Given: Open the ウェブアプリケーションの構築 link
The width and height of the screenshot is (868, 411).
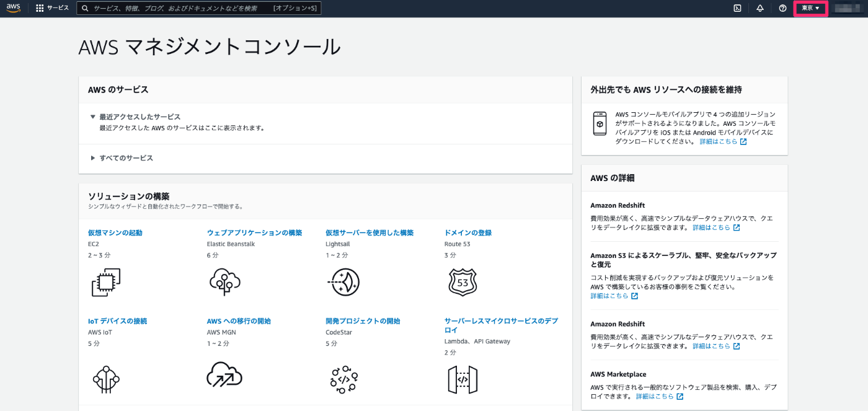Looking at the screenshot, I should click(254, 233).
